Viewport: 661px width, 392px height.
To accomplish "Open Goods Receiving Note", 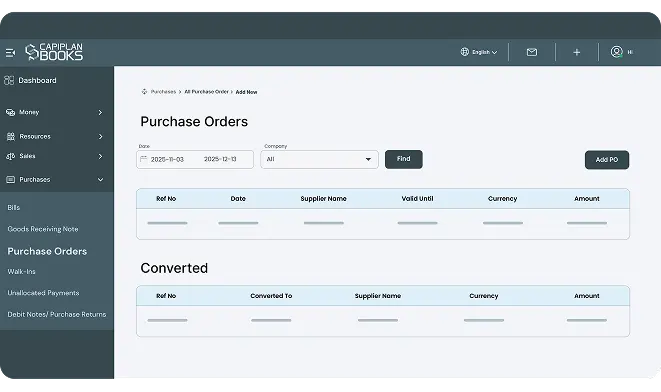I will pyautogui.click(x=43, y=229).
